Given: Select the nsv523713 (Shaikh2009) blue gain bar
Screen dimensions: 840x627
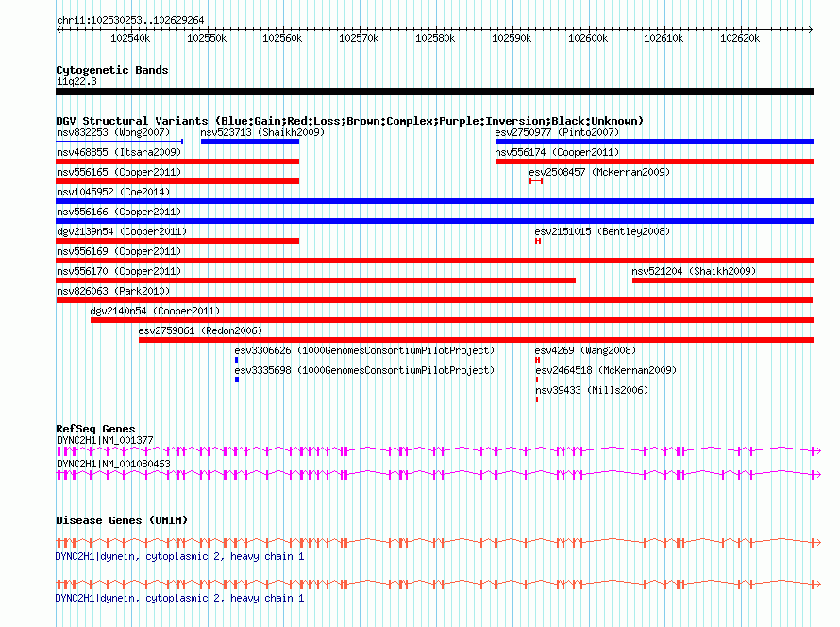Looking at the screenshot, I should point(250,142).
